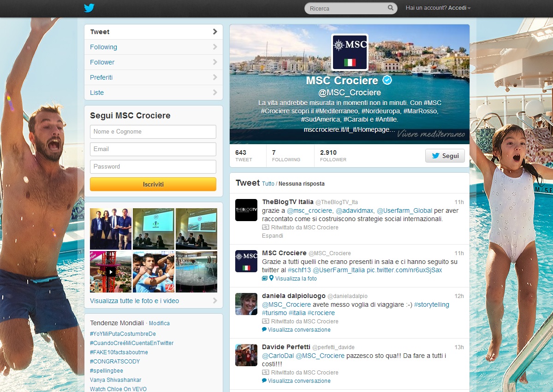This screenshot has width=553, height=392.
Task: Click the MSC profile avatar on the header
Action: [350, 52]
